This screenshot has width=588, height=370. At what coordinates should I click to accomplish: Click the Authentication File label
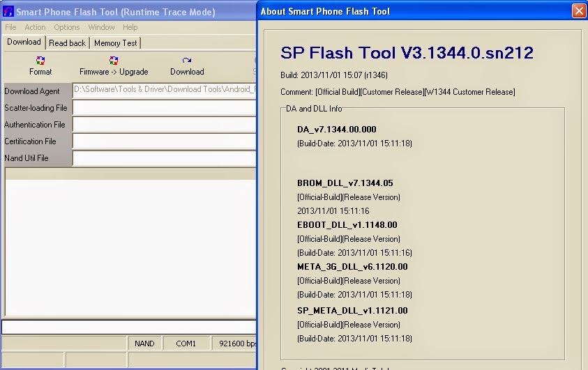34,125
